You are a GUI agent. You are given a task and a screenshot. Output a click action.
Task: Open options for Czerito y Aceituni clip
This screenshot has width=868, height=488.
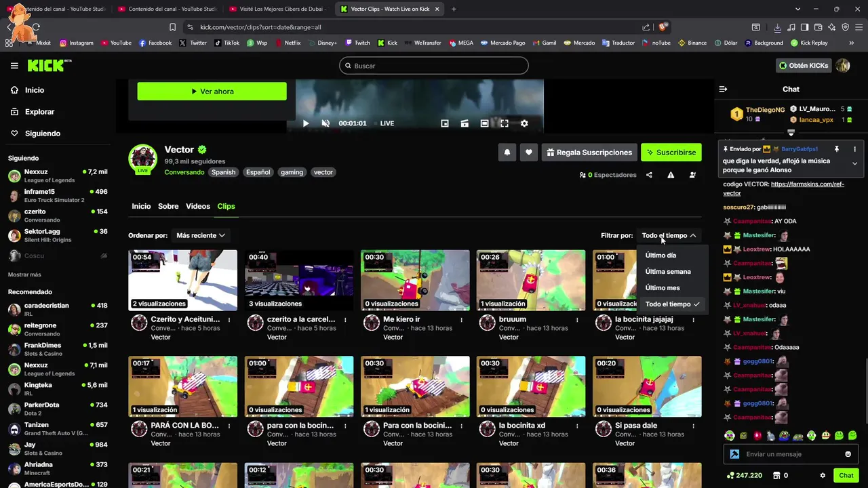tap(229, 320)
